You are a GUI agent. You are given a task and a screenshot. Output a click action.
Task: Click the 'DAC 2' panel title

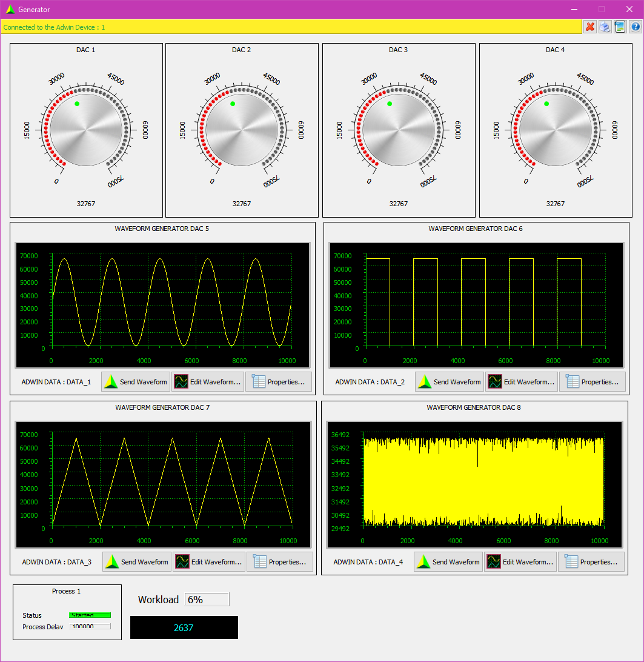[x=241, y=50]
